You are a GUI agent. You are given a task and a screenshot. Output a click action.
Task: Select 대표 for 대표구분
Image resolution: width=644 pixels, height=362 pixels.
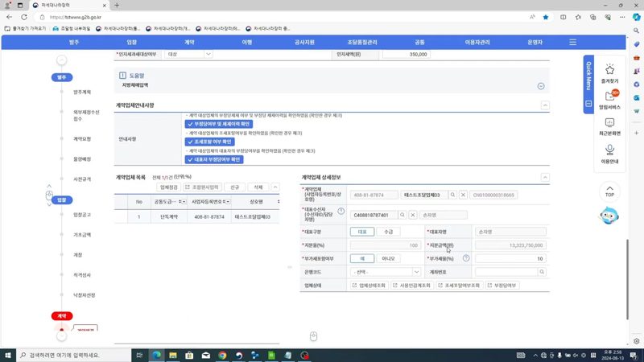(x=362, y=232)
